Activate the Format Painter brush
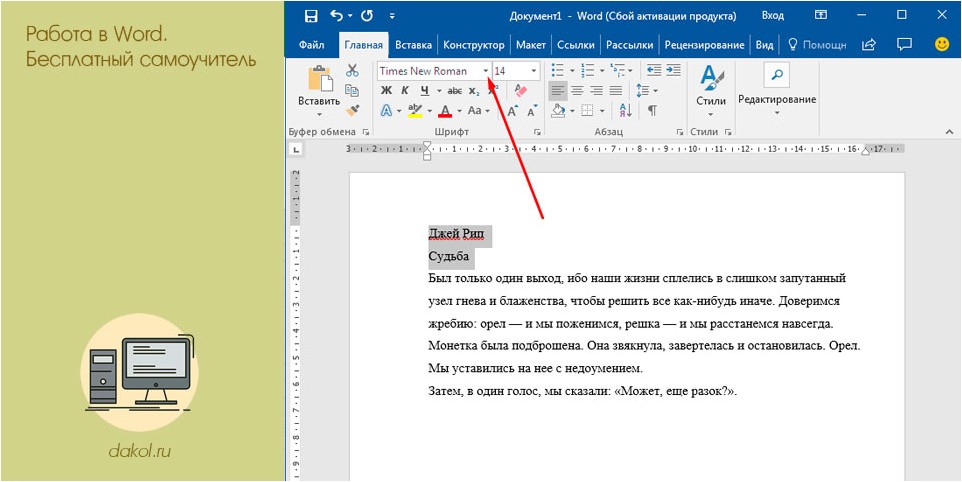This screenshot has width=962, height=482. pyautogui.click(x=352, y=110)
